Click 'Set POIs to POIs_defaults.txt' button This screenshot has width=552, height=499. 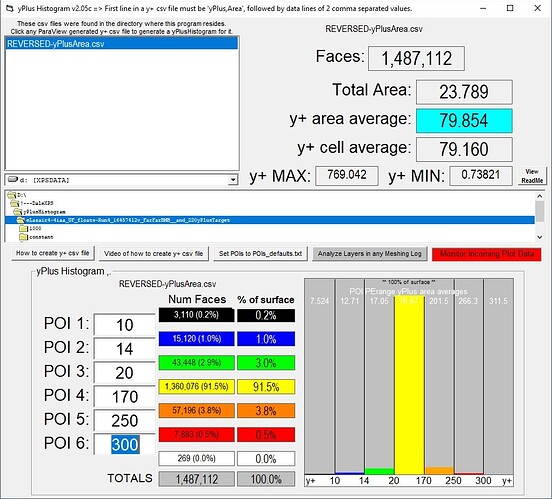tap(260, 254)
